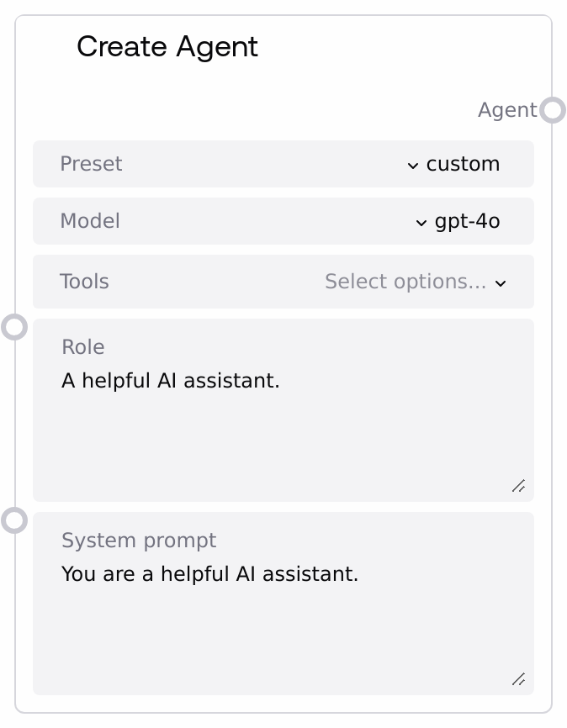The image size is (567, 728).
Task: Click the 'Select options...' placeholder text
Action: coord(405,282)
